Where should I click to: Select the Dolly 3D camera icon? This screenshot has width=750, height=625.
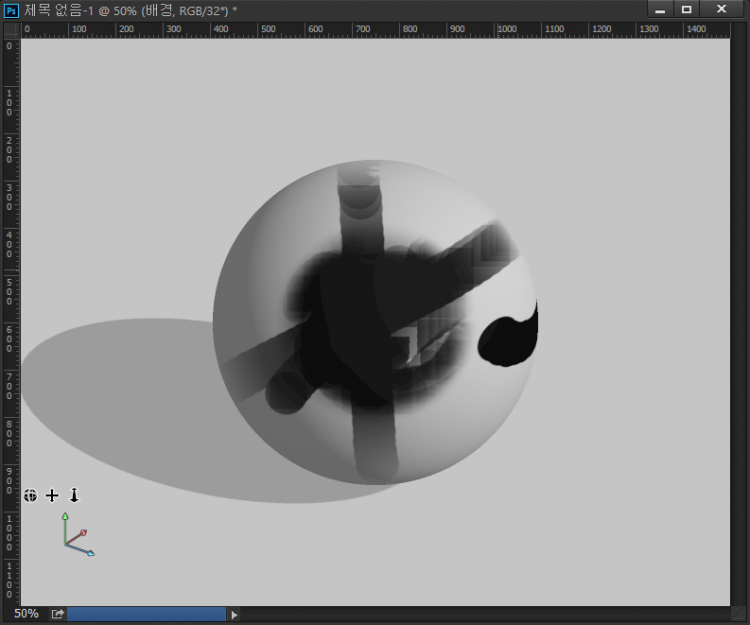73,495
